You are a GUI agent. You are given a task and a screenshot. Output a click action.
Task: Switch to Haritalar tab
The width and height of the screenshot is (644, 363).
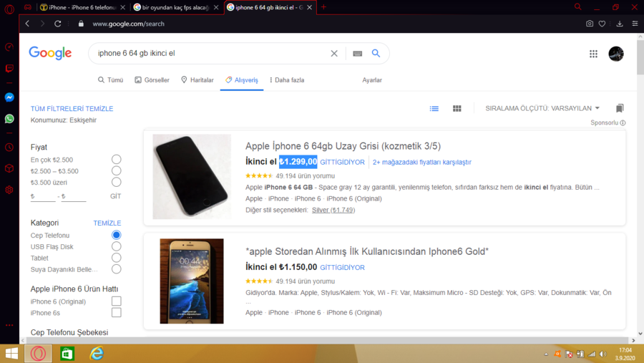point(197,80)
